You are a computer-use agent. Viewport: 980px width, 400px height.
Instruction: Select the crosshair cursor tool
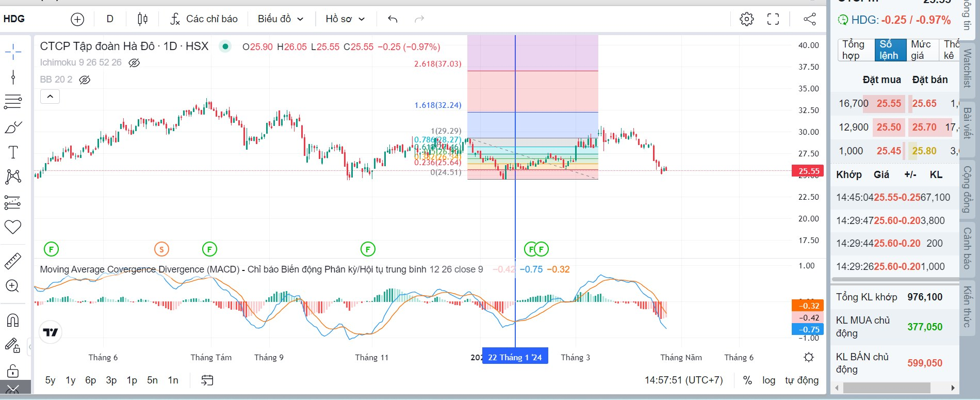click(x=13, y=51)
